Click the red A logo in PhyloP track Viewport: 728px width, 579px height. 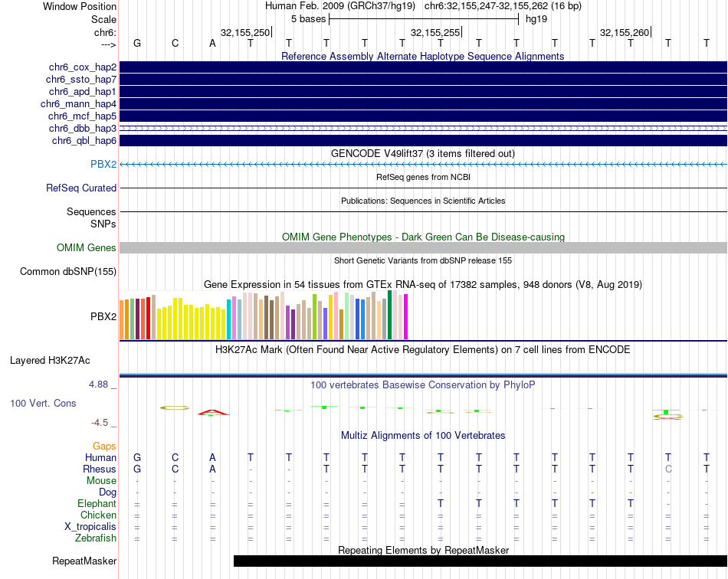coord(212,413)
